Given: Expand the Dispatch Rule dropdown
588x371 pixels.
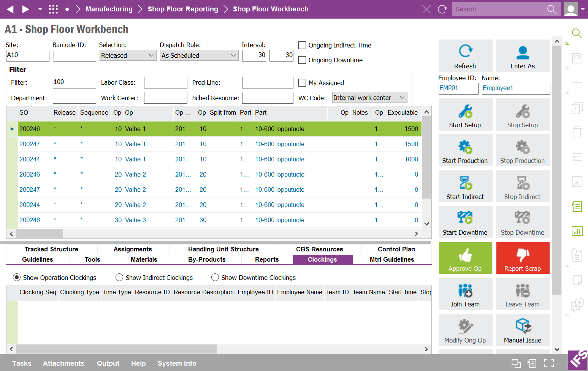Looking at the screenshot, I should pos(199,55).
